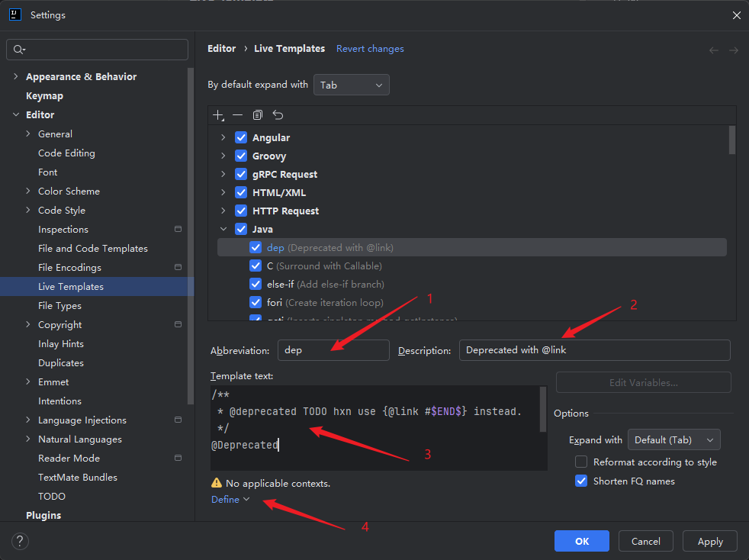The height and width of the screenshot is (560, 749).
Task: Click the project-level marker icon beside Inspections
Action: [x=178, y=230]
